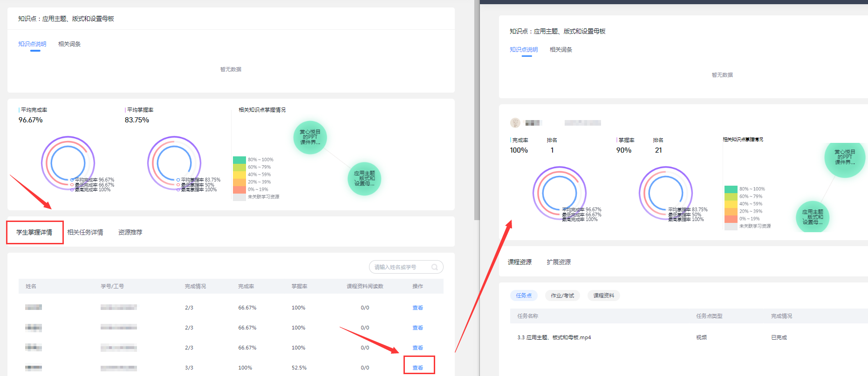Click the 视频 task type cell
The height and width of the screenshot is (376, 868).
701,337
